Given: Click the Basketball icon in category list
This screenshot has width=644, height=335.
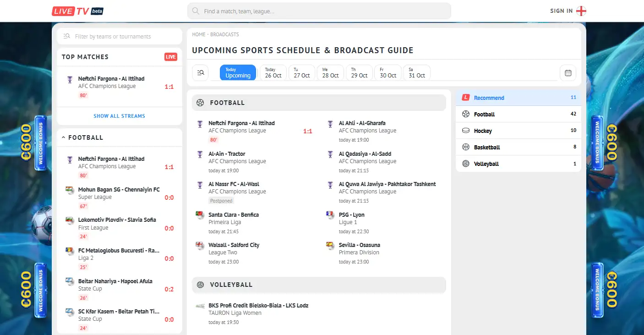Looking at the screenshot, I should tap(466, 147).
